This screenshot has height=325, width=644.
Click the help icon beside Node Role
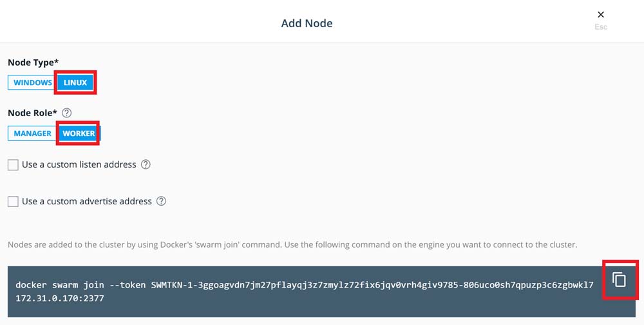coord(66,113)
